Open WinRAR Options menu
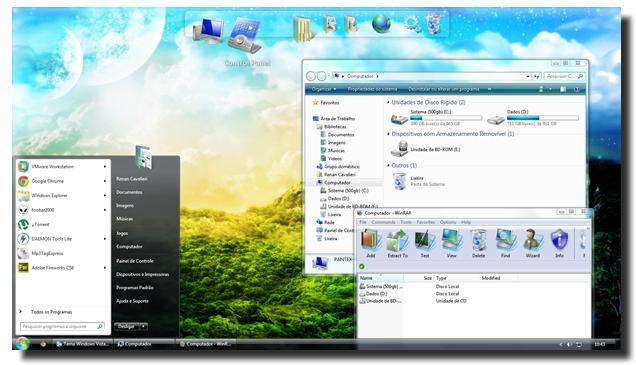This screenshot has width=636, height=365. pos(448,222)
